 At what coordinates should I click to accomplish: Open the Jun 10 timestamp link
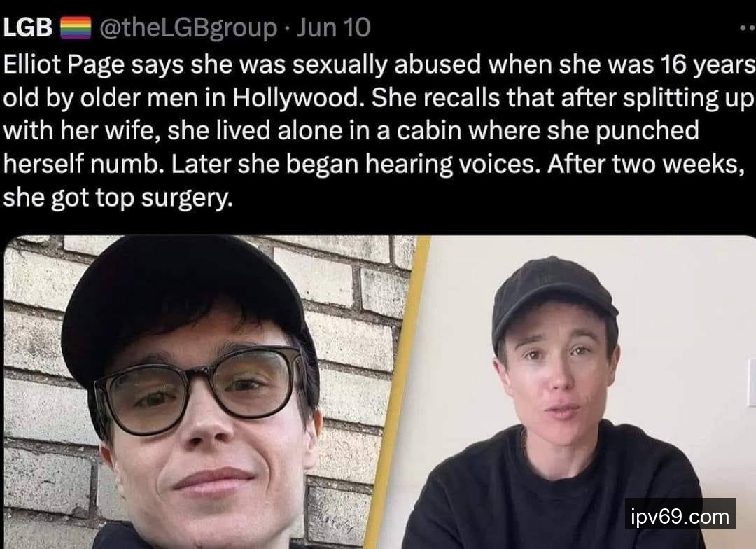pyautogui.click(x=334, y=27)
